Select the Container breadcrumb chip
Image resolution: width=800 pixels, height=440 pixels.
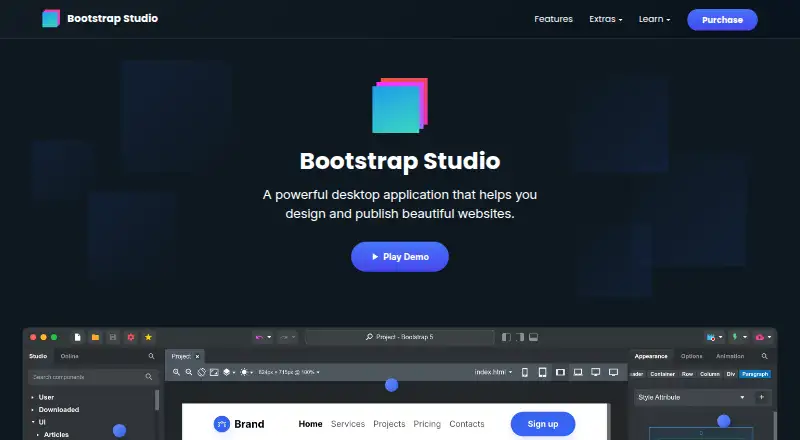point(662,374)
